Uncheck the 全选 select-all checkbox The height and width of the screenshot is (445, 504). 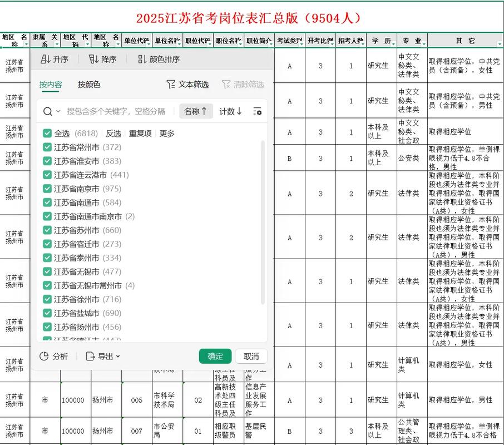47,133
